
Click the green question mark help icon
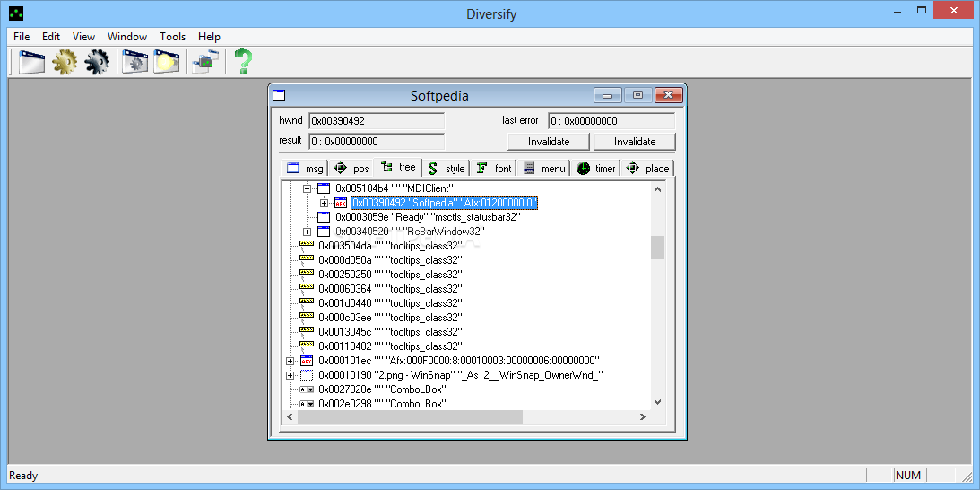(x=243, y=61)
